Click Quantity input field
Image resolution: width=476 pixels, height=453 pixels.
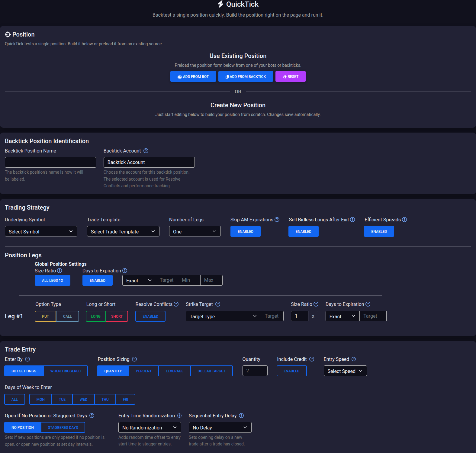coord(255,371)
